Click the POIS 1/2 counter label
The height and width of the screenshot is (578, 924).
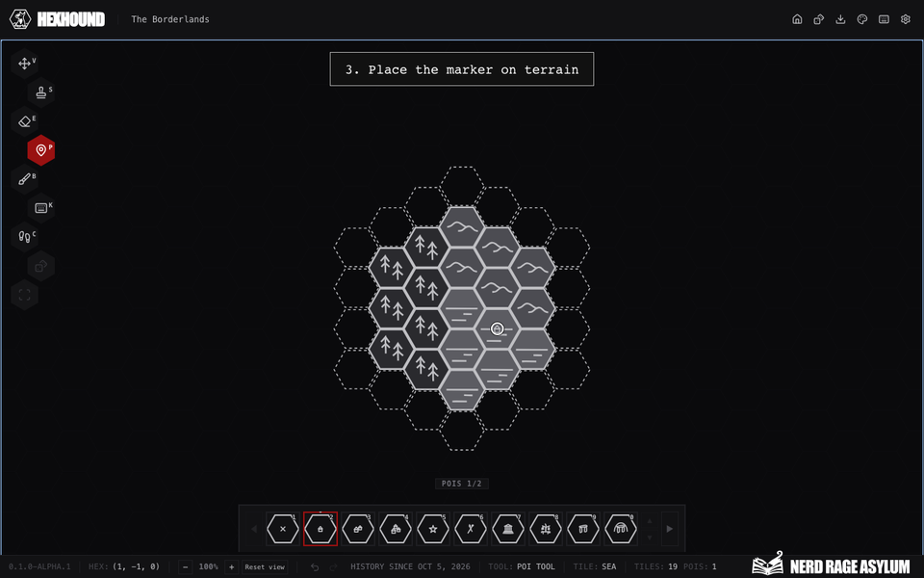coord(461,484)
